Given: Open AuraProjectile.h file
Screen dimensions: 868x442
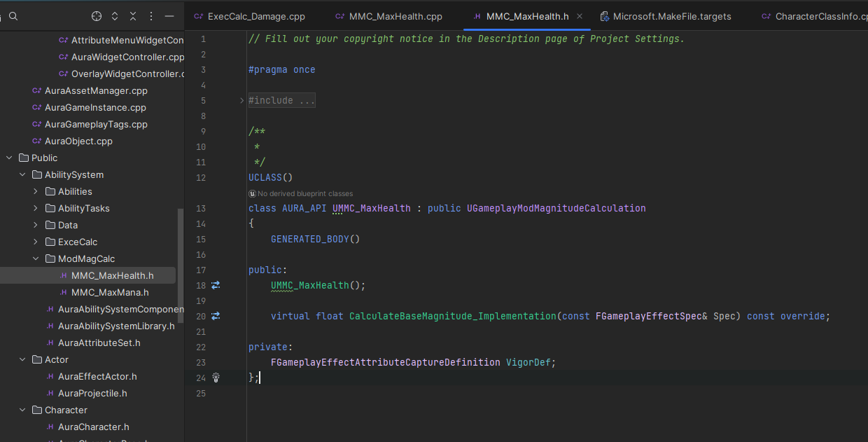Looking at the screenshot, I should point(86,393).
